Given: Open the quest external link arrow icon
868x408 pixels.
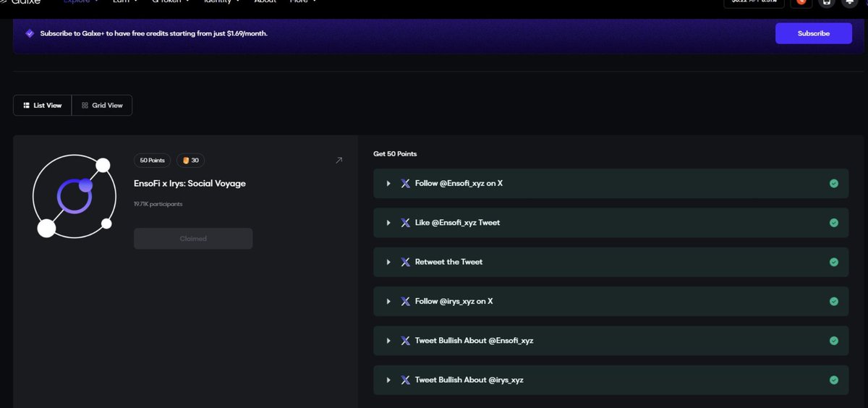Looking at the screenshot, I should click(x=339, y=161).
